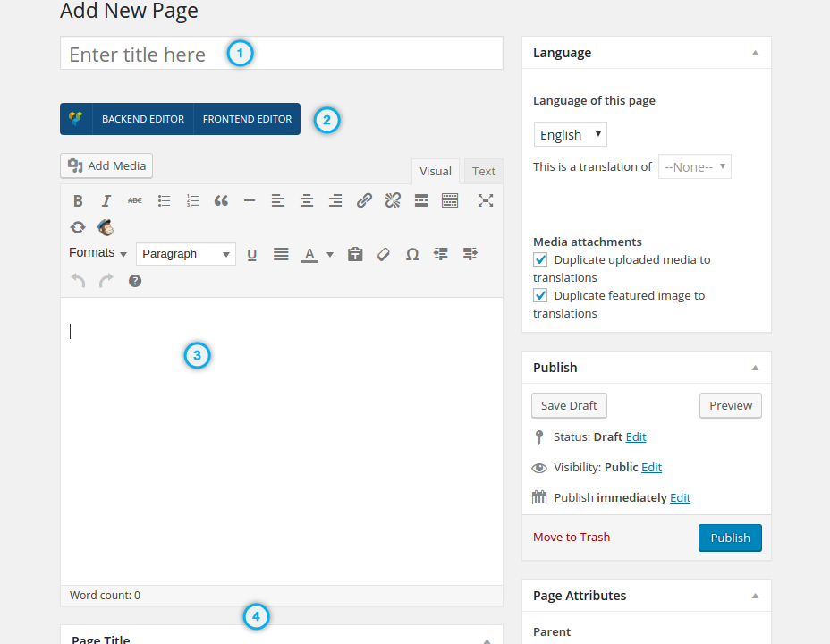Viewport: 830px width, 644px height.
Task: Open the English language dropdown
Action: tap(570, 135)
